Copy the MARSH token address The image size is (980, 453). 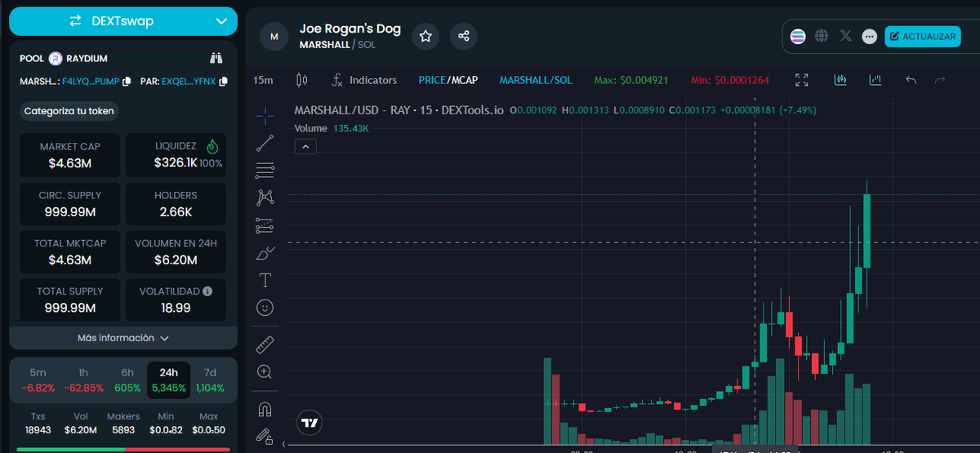pyautogui.click(x=126, y=82)
